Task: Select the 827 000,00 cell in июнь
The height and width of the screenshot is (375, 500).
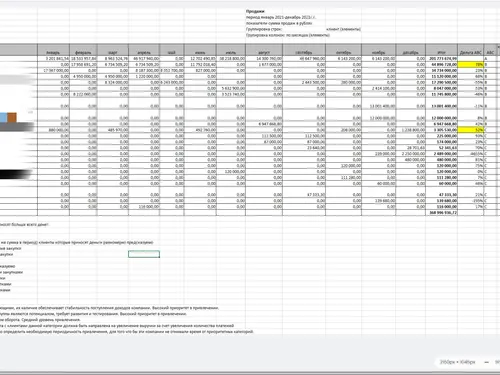Action: coord(200,70)
